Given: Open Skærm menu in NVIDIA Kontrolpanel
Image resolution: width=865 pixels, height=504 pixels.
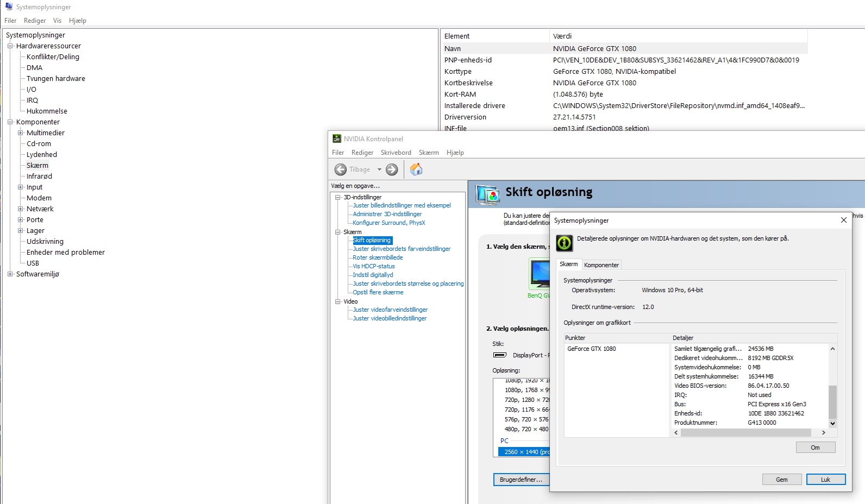Looking at the screenshot, I should coord(429,153).
